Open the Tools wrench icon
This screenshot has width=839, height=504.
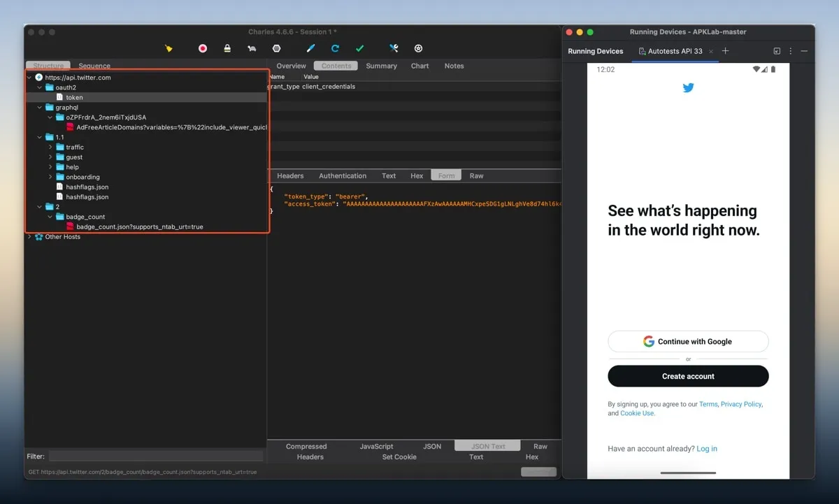pyautogui.click(x=394, y=48)
